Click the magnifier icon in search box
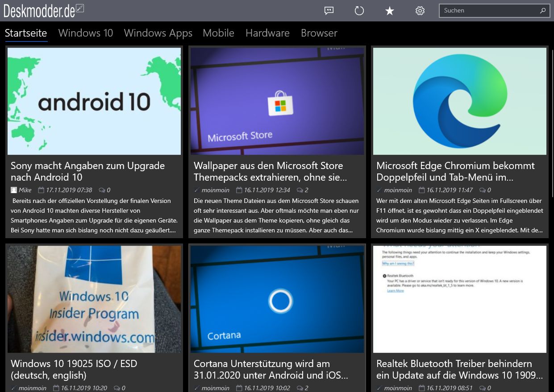The height and width of the screenshot is (392, 554). click(543, 11)
